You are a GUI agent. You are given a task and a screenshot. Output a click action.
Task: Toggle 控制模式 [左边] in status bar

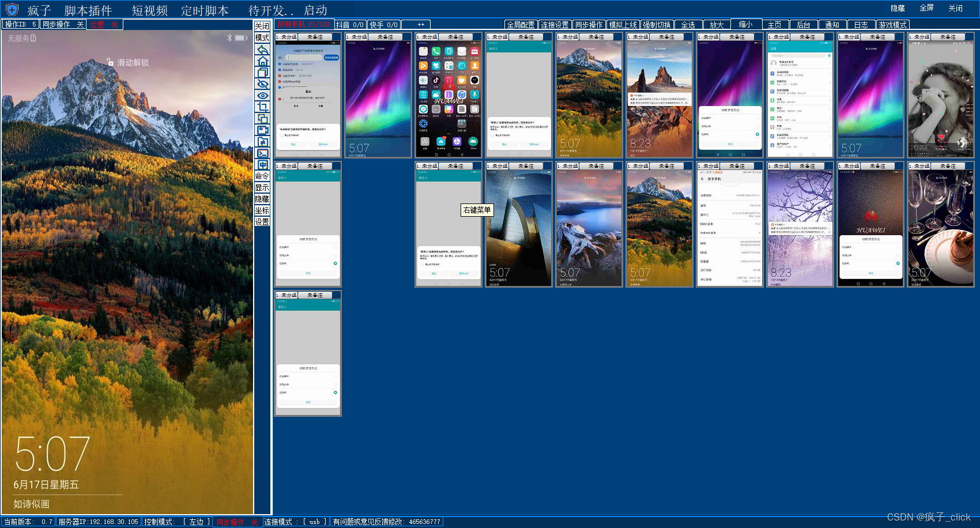point(177,522)
